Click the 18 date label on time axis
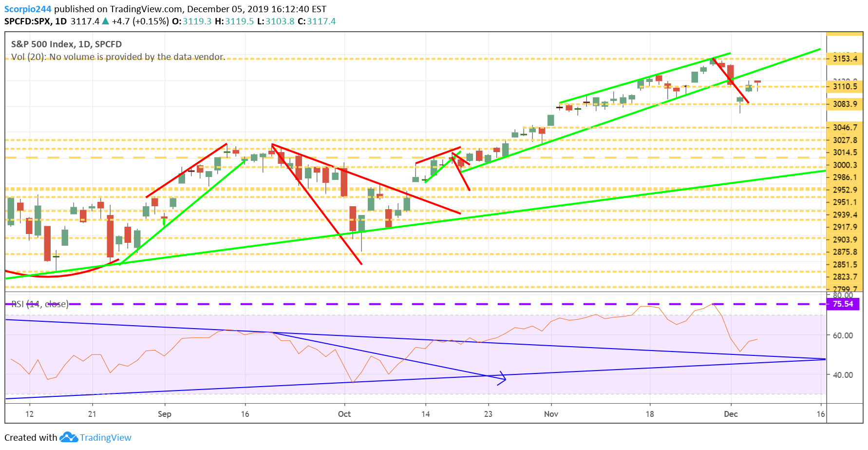This screenshot has height=450, width=868. coord(650,414)
